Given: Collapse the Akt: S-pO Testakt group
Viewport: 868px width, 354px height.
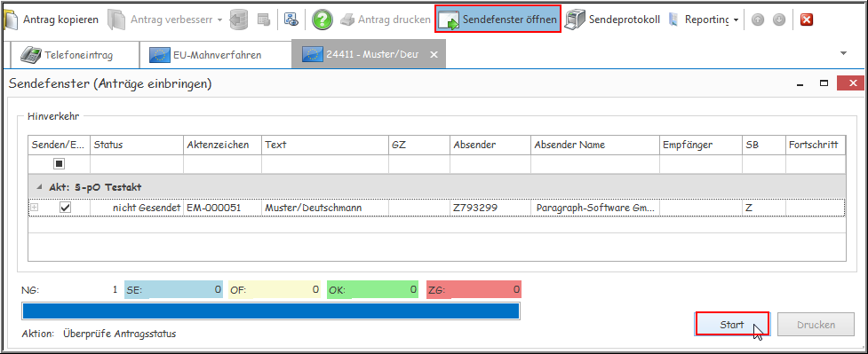Looking at the screenshot, I should point(39,187).
